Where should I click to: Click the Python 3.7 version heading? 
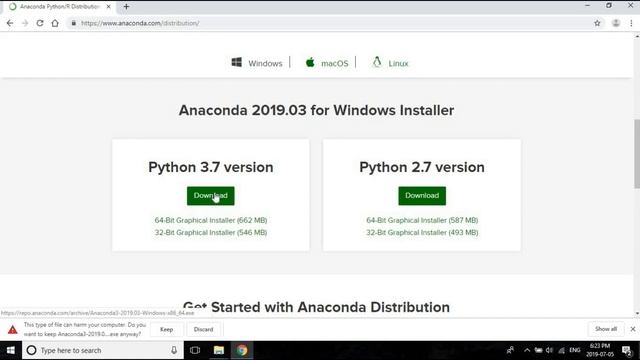(x=211, y=167)
